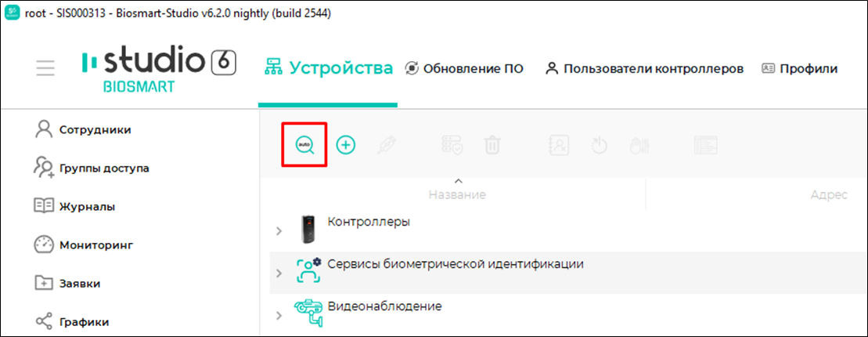Expand the Видеонаблюдение tree node
This screenshot has height=337, width=868.
point(279,316)
